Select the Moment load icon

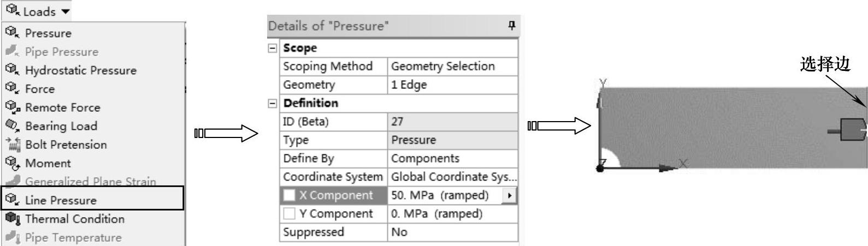pos(12,163)
